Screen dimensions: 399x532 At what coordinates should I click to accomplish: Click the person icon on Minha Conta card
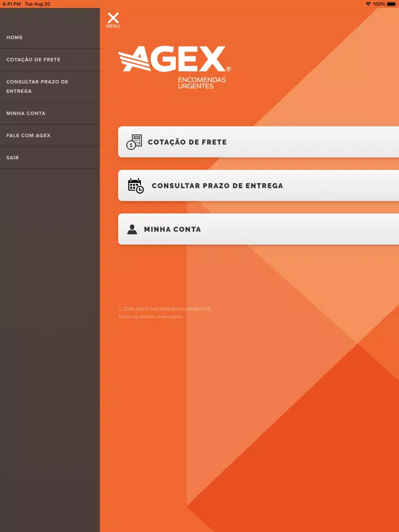pyautogui.click(x=132, y=229)
